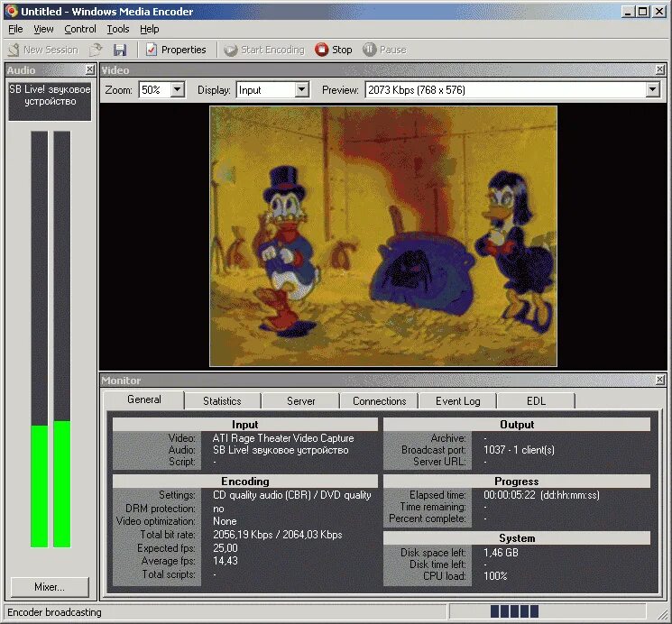Open the File menu

point(15,29)
